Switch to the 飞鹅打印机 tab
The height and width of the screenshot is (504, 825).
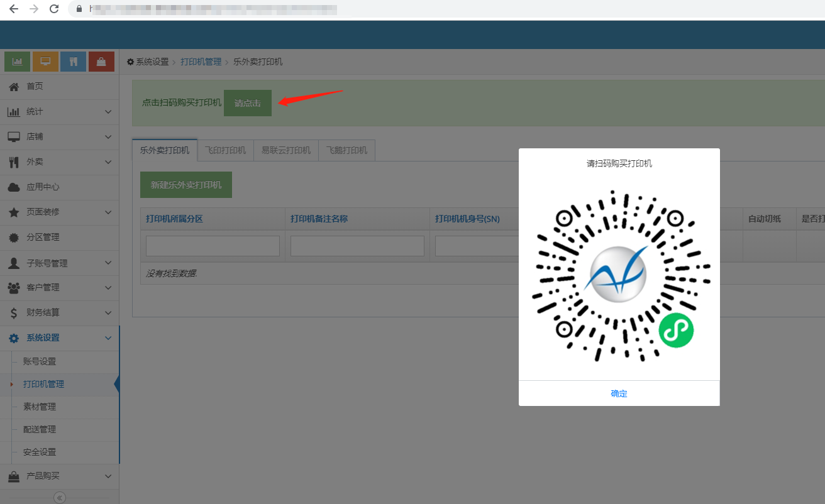click(x=346, y=150)
